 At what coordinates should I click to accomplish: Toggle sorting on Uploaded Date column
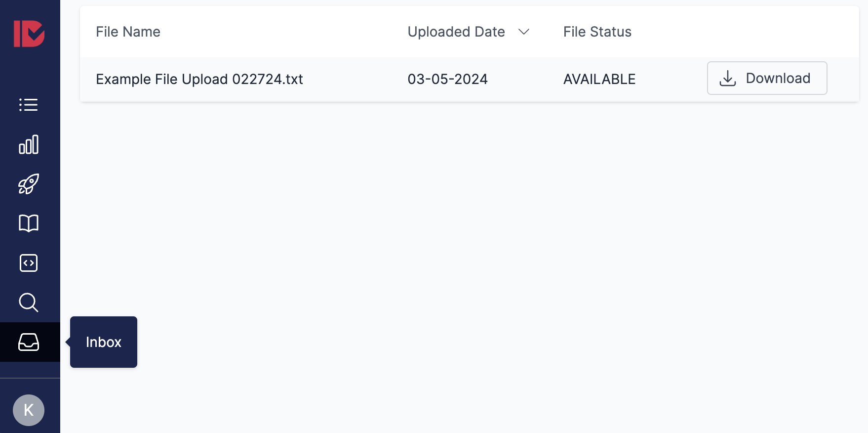[x=456, y=32]
